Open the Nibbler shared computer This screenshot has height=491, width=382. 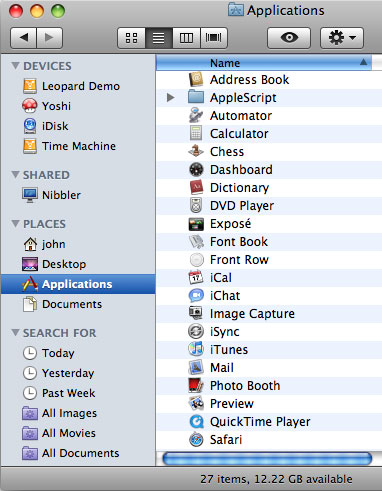[x=78, y=195]
